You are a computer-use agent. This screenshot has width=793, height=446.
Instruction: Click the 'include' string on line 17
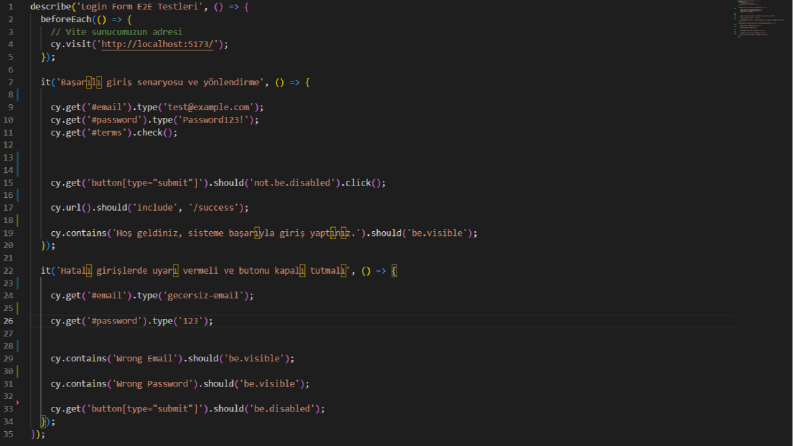tap(155, 207)
